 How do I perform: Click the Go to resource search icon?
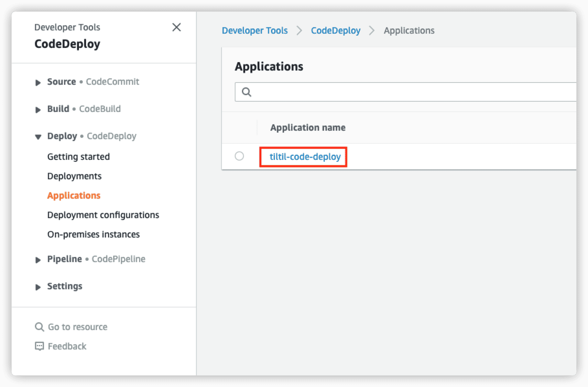pyautogui.click(x=39, y=327)
